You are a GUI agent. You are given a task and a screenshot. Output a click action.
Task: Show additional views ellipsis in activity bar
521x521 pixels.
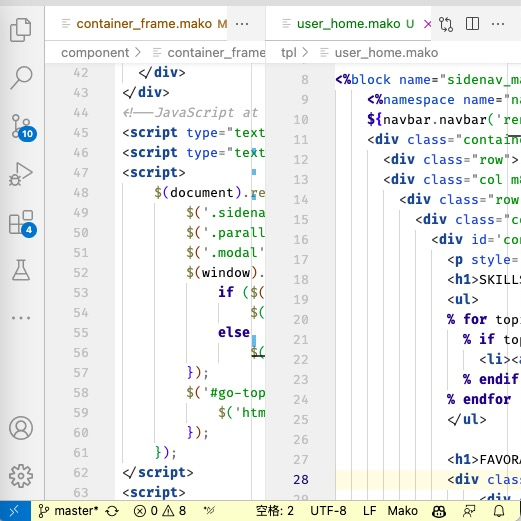(21, 318)
